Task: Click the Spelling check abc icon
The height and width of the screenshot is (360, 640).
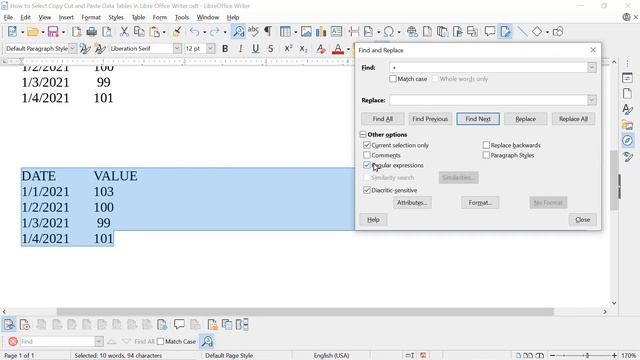Action: coord(253,32)
